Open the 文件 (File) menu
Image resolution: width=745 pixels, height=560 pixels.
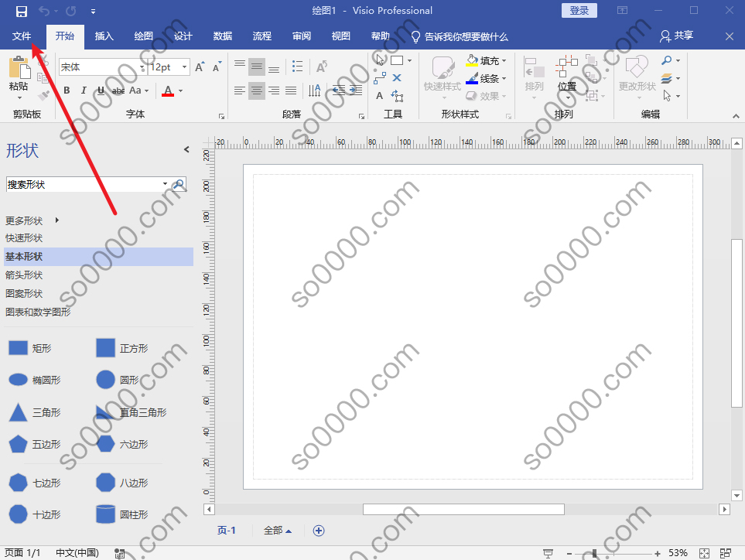22,36
